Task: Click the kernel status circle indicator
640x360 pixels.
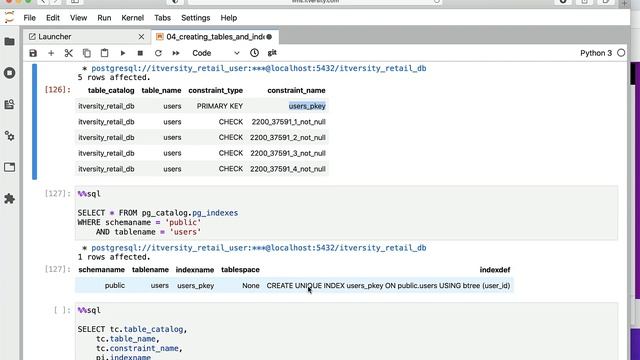Action: (x=621, y=53)
